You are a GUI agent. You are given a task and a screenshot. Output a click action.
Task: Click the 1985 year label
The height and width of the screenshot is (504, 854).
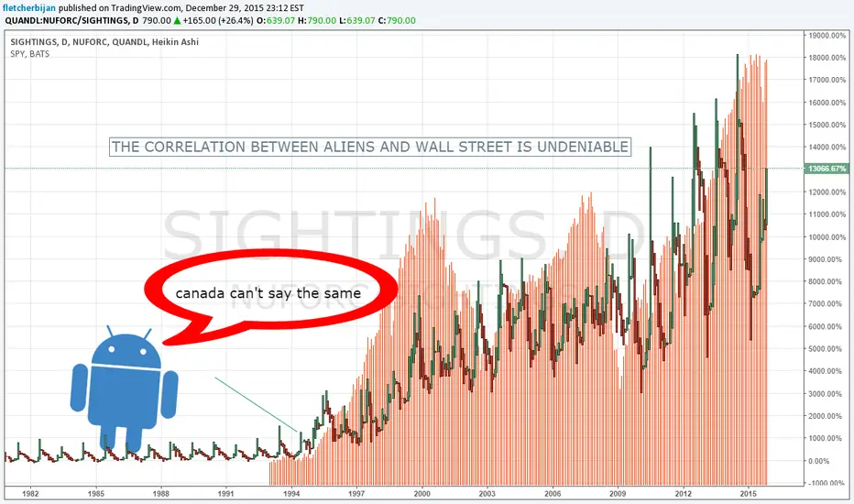click(96, 494)
